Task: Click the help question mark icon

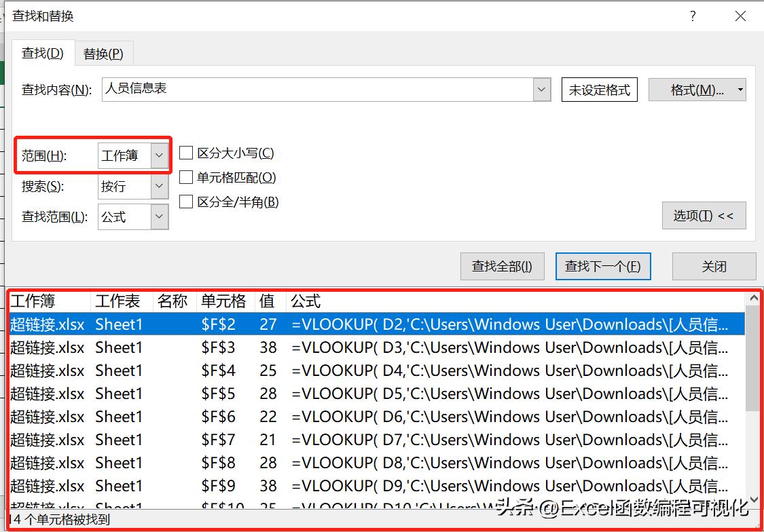Action: point(692,16)
